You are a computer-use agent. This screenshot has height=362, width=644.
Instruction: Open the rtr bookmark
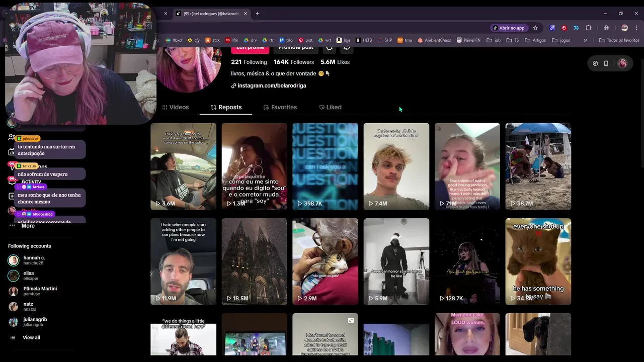[x=268, y=40]
